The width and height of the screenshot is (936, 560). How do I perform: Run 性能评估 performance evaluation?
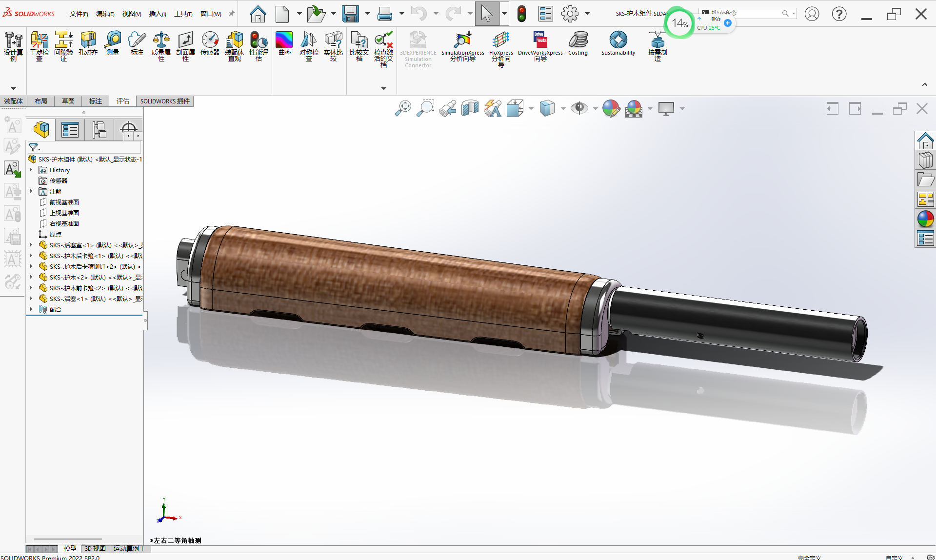tap(259, 46)
